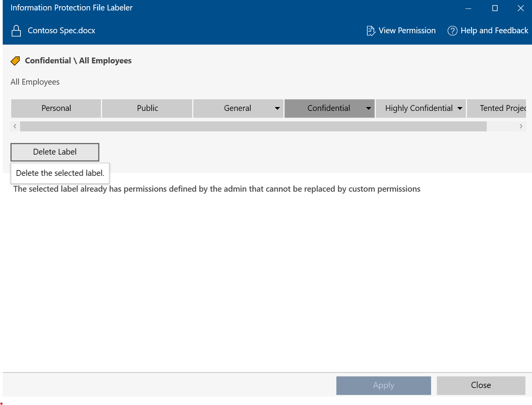Screen dimensions: 532x405
Task: Expand the General label dropdown arrow
Action: click(277, 108)
